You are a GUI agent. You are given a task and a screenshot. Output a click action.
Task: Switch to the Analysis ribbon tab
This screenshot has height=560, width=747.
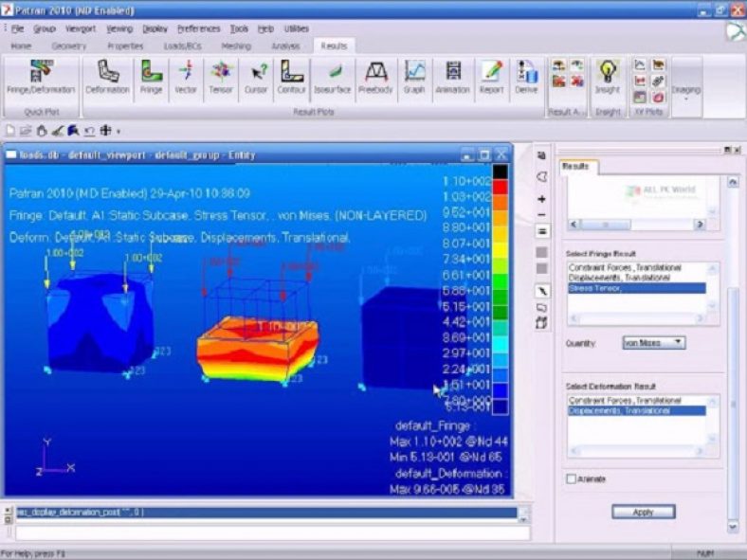click(x=286, y=45)
